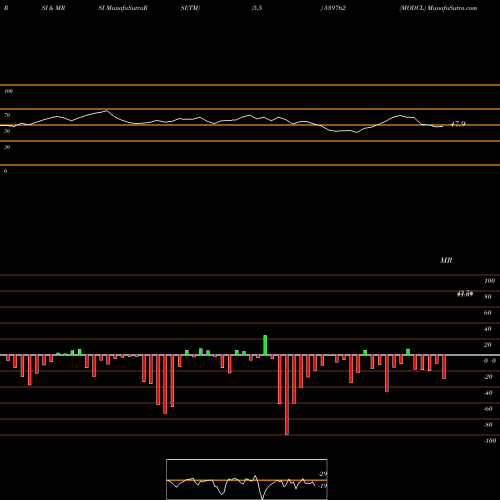Click the "SI MunafaSutraR" header label

[123, 8]
